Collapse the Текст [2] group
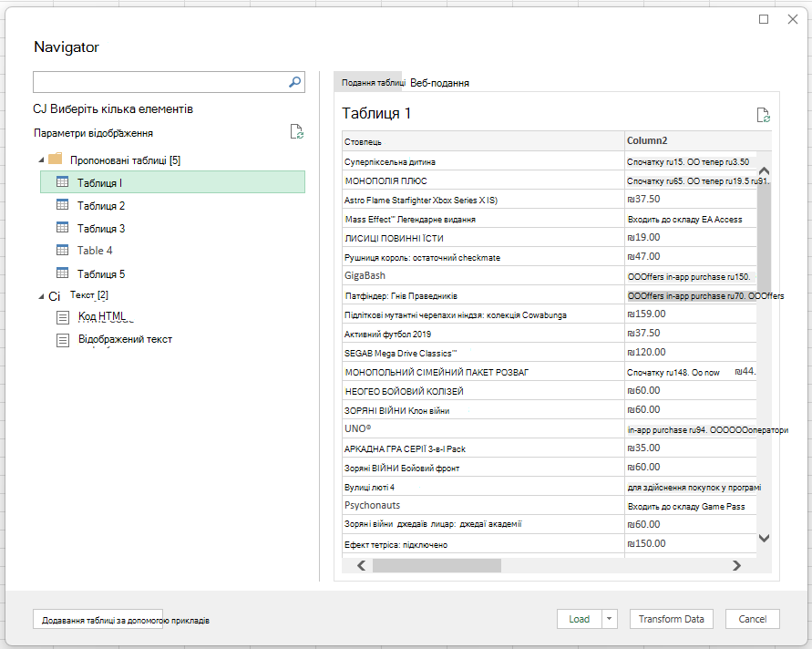The width and height of the screenshot is (812, 649). coord(41,296)
